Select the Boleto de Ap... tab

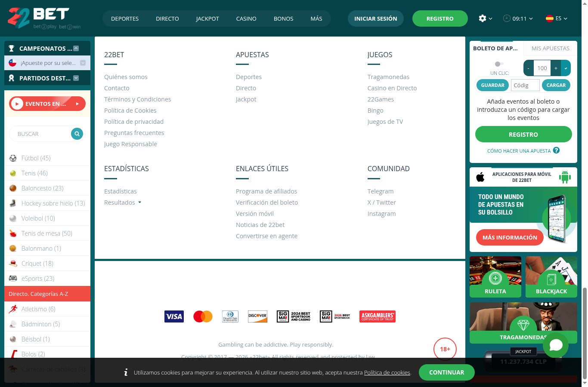pos(496,48)
